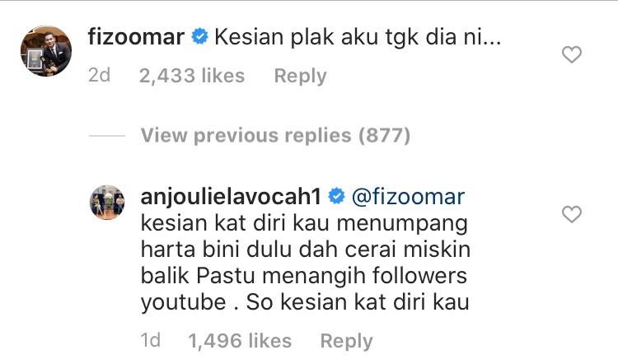
Task: Click the 2d timestamp
Action: pos(100,75)
